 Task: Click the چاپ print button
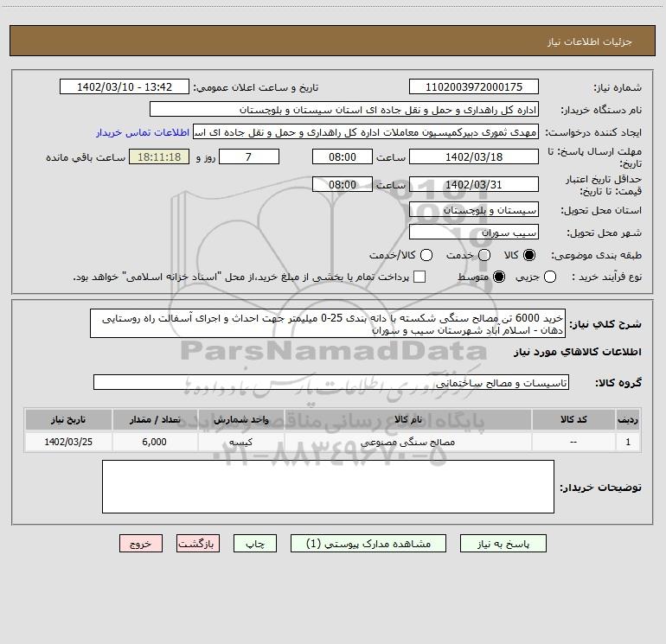point(255,544)
